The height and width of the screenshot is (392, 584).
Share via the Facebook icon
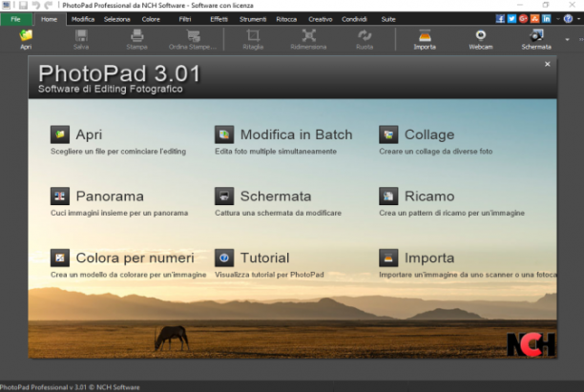point(500,19)
